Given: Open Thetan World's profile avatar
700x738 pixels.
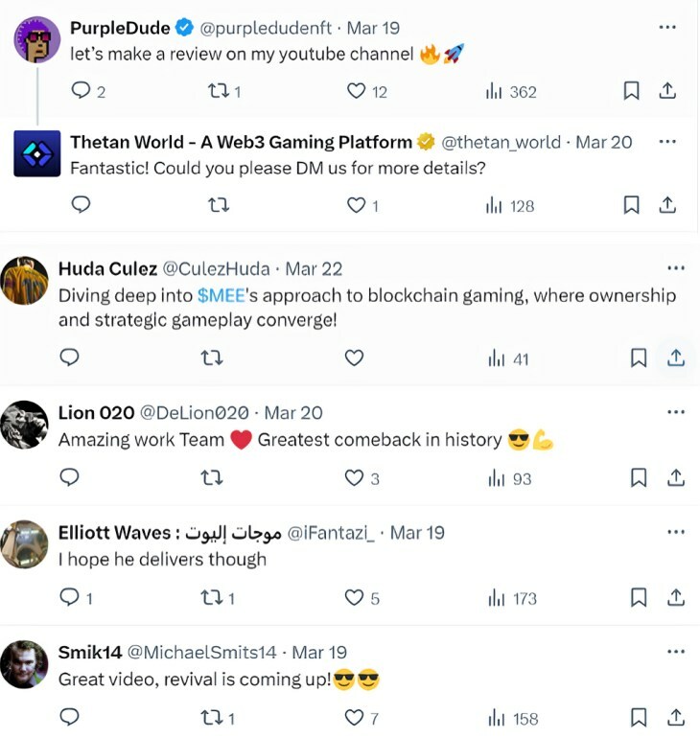Looking at the screenshot, I should pos(37,153).
